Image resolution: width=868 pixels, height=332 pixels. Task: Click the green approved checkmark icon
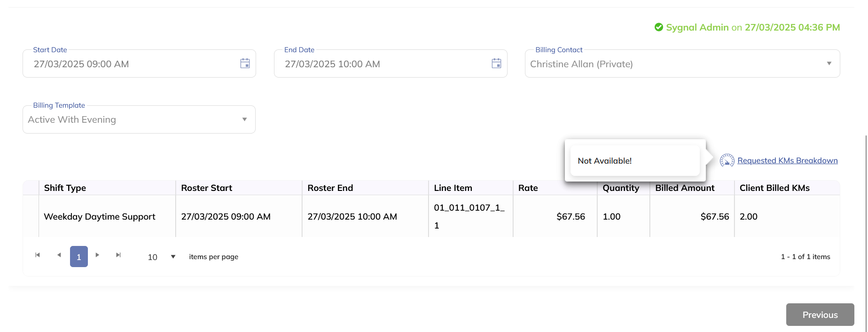tap(659, 27)
